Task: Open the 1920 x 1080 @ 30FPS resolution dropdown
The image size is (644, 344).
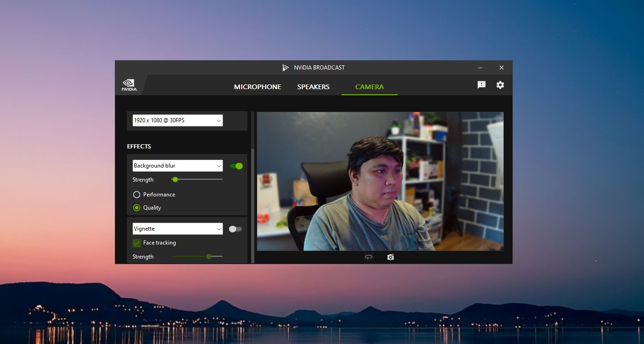Action: pyautogui.click(x=178, y=120)
